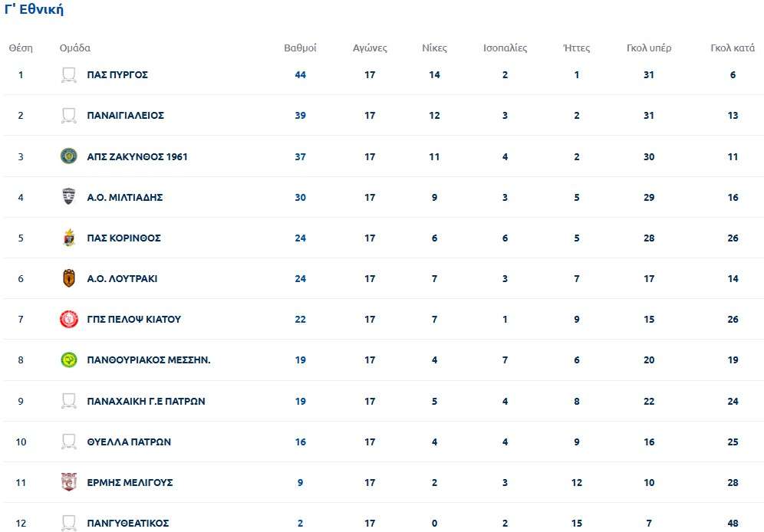Screen dimensions: 764x532
Task: Click the Γκολ κατά column header
Action: pyautogui.click(x=733, y=48)
